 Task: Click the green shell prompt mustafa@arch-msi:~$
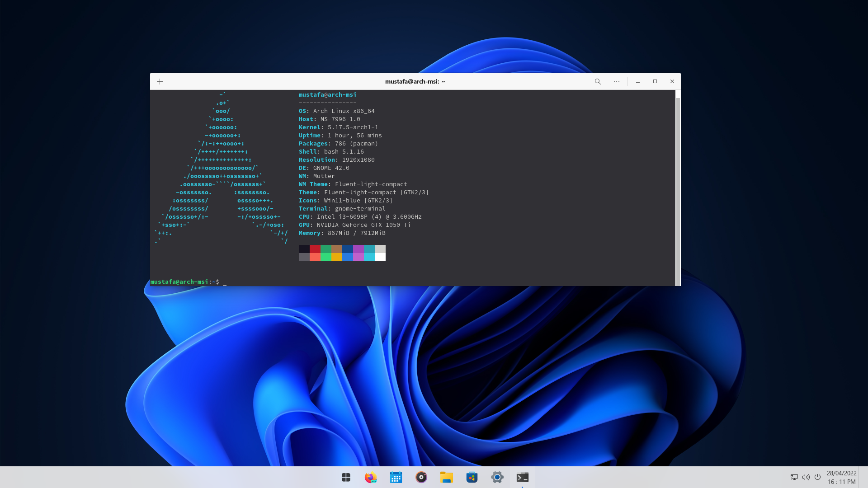pos(184,282)
